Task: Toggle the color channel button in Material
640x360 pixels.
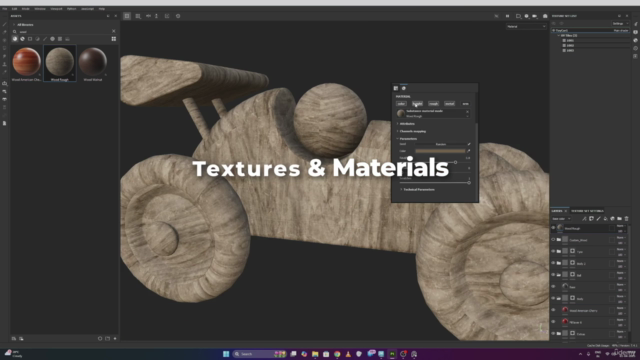Action: coord(401,104)
